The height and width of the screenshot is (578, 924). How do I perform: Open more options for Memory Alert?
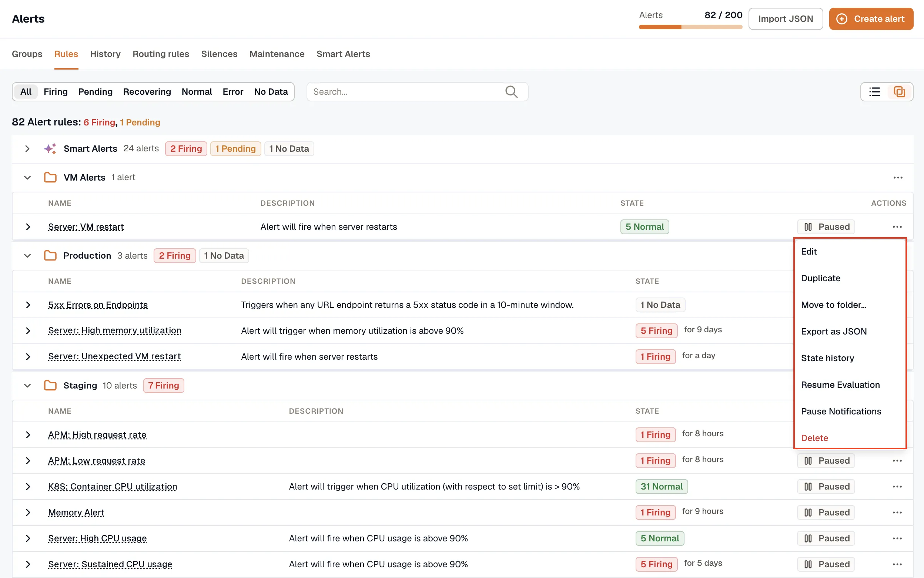tap(897, 513)
